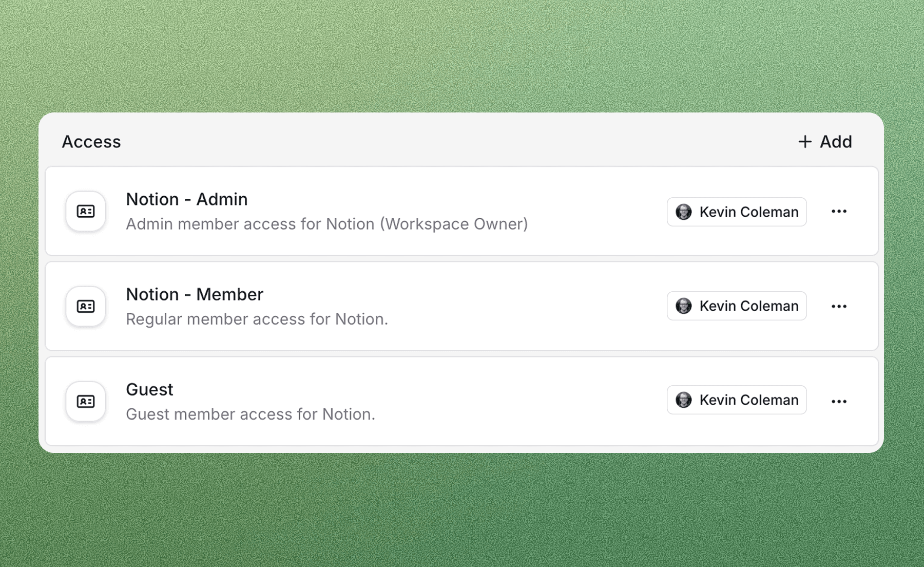Select the Guest title
Viewport: 924px width, 567px height.
[149, 389]
